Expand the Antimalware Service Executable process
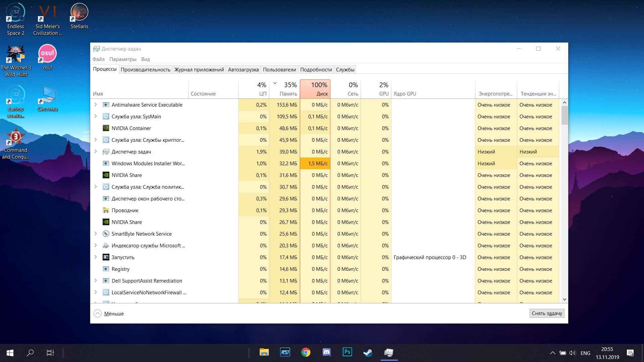This screenshot has height=362, width=644. click(96, 105)
